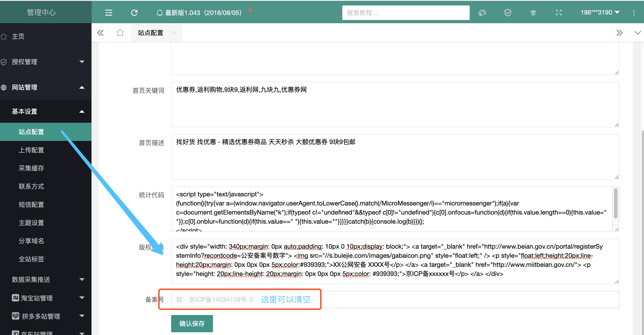
Task: Click the 最新版1.043 version notice
Action: (203, 13)
